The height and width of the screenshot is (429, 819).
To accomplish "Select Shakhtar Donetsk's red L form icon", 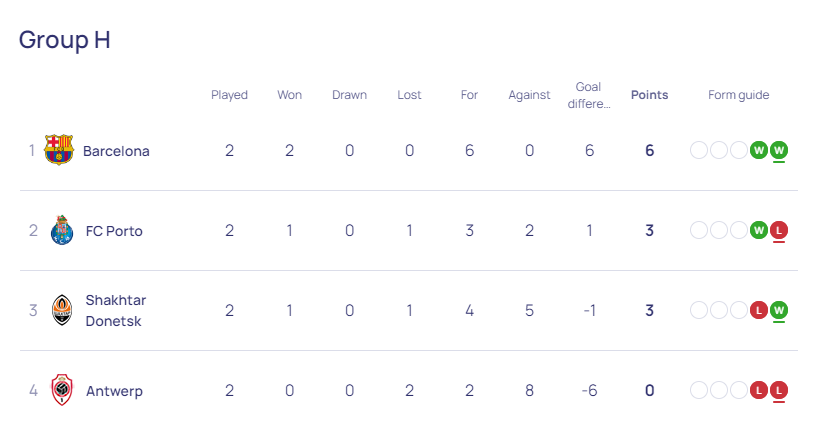I will pyautogui.click(x=759, y=310).
